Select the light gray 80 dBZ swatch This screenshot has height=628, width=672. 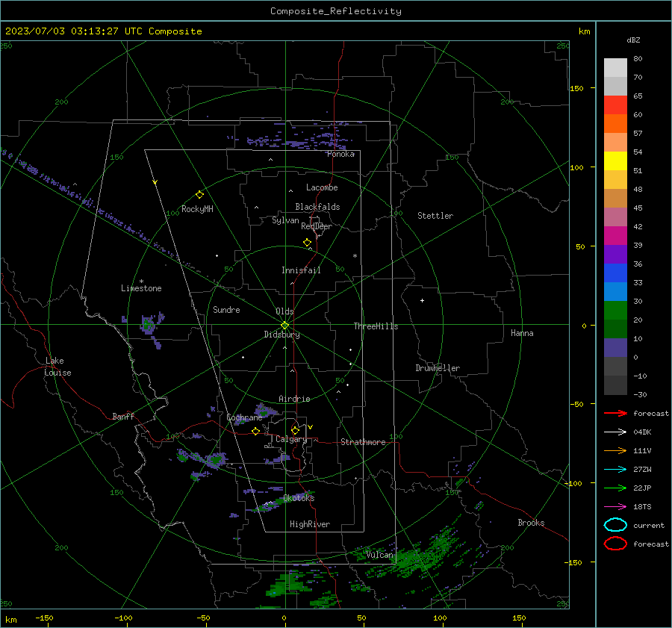(615, 67)
